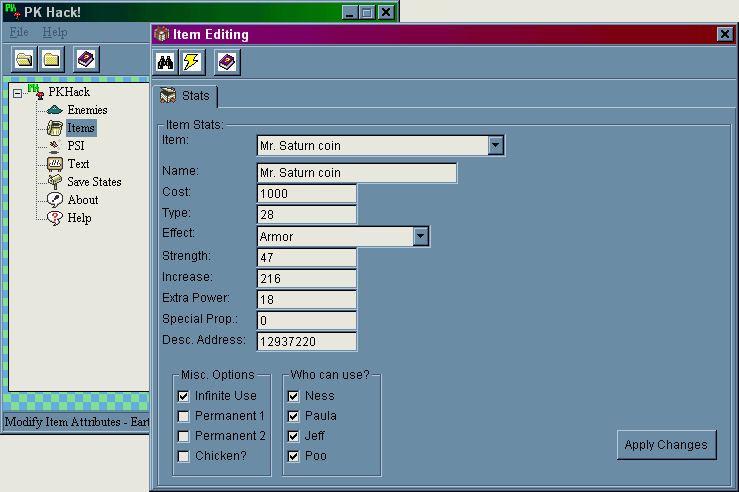
Task: Open the Help menu in PK Hack
Action: coord(55,32)
